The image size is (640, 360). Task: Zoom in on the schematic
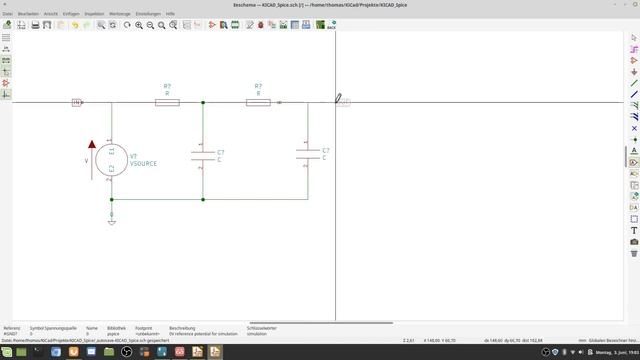click(139, 25)
